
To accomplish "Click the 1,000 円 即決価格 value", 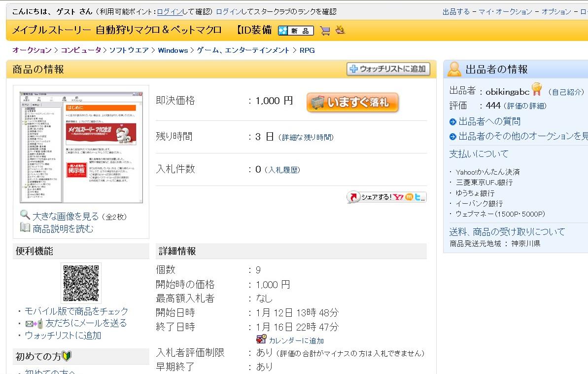I will click(x=274, y=101).
